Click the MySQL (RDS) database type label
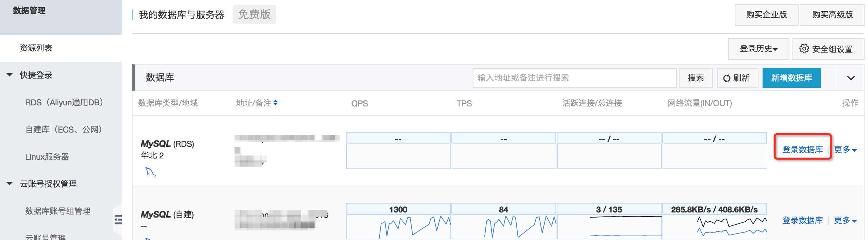868x240 pixels. (x=167, y=144)
